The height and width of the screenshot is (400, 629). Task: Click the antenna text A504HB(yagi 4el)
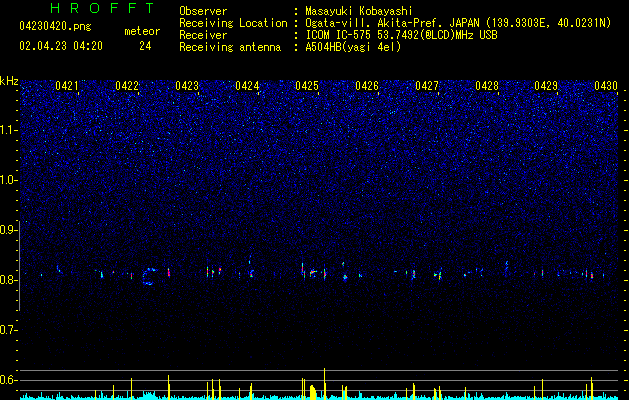(353, 47)
